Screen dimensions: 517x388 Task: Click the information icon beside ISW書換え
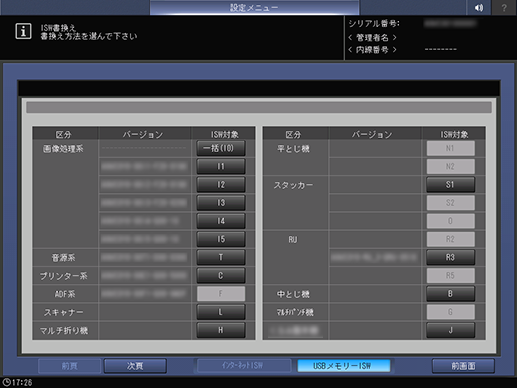click(23, 31)
